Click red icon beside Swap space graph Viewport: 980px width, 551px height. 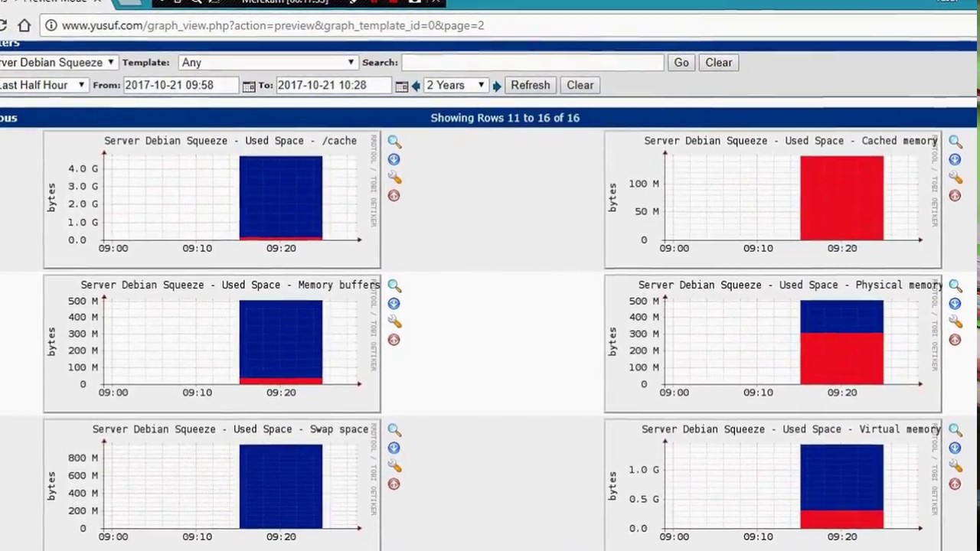tap(394, 484)
